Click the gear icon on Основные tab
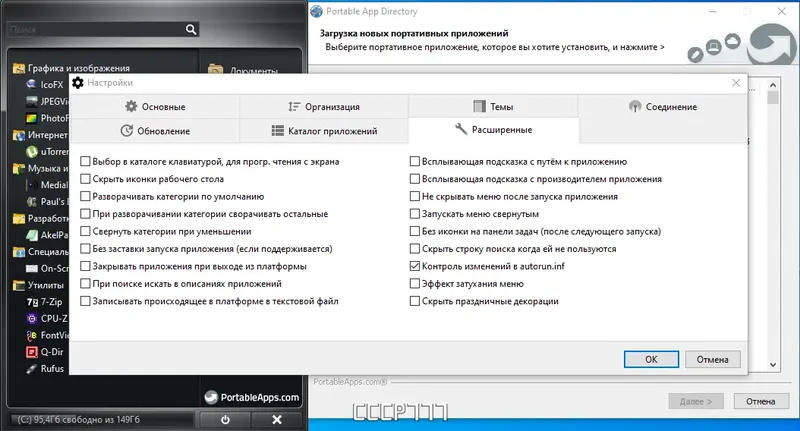Viewport: 800px width, 431px height. pos(131,106)
